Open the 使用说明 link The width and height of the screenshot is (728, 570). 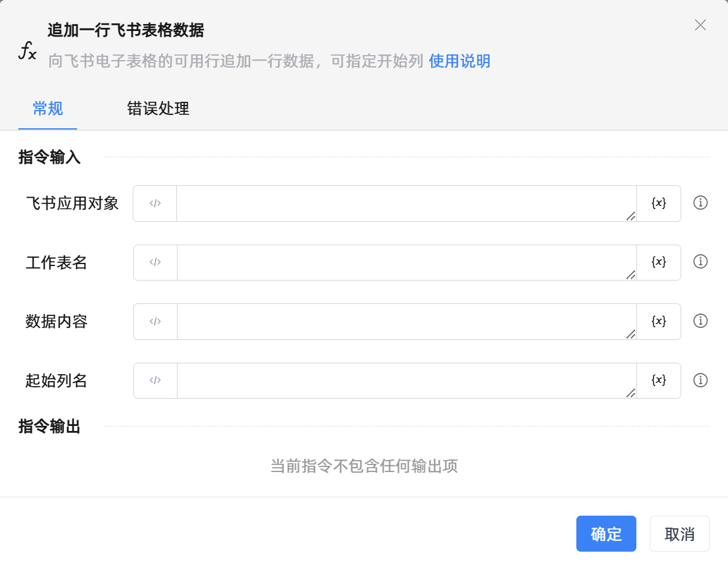[x=459, y=61]
